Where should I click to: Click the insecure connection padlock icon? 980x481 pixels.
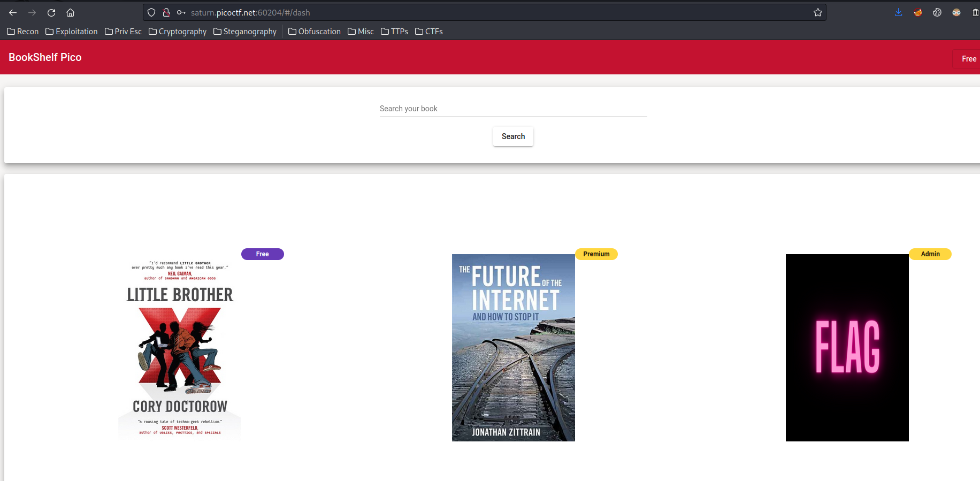click(x=166, y=12)
